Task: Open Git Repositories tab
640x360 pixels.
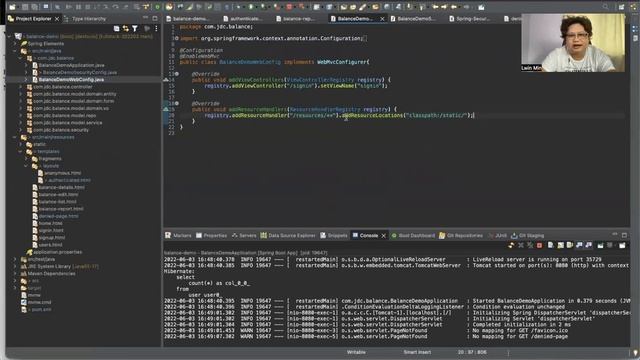Action: pos(461,236)
